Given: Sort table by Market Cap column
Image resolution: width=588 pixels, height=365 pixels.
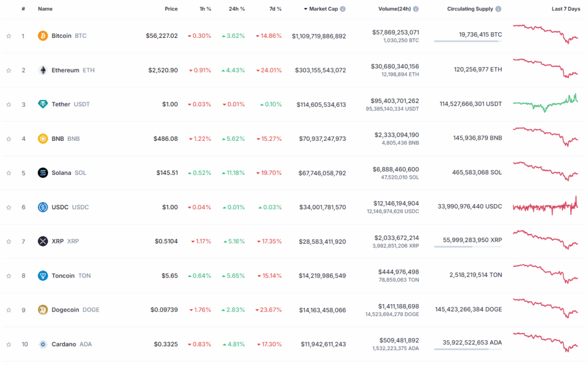Looking at the screenshot, I should click(321, 9).
